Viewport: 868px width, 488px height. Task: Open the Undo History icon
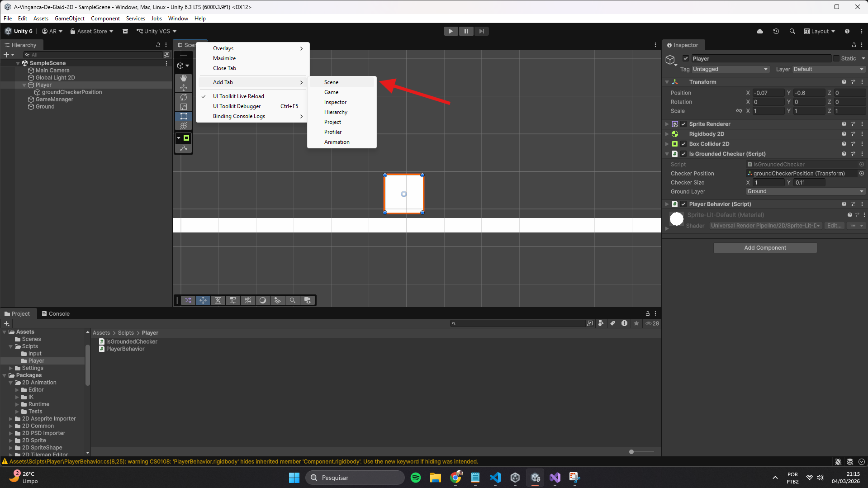pyautogui.click(x=776, y=31)
